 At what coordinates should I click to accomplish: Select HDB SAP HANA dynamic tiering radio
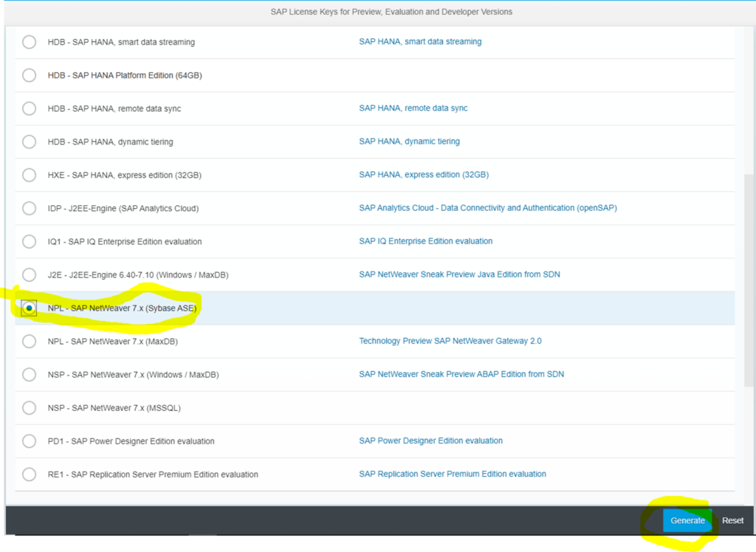coord(29,142)
